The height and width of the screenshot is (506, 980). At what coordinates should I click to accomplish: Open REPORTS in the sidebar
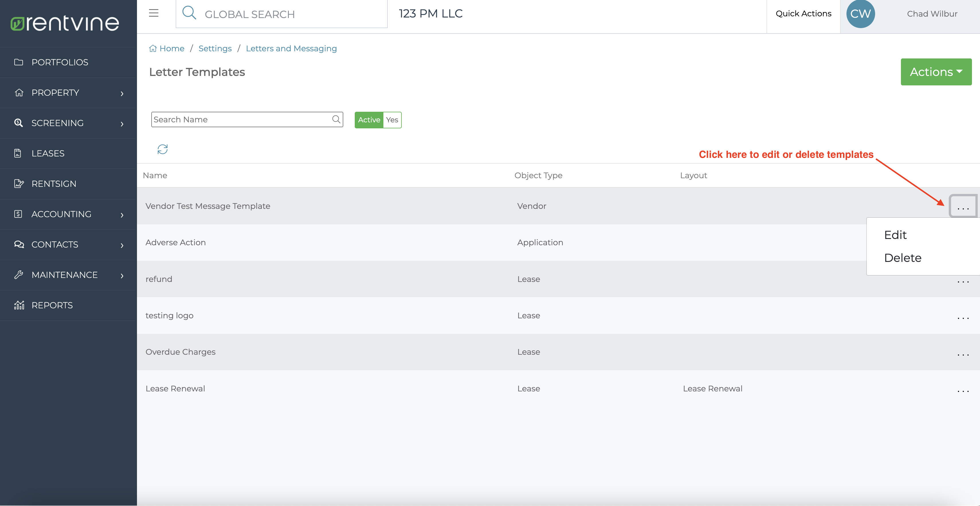(x=52, y=305)
